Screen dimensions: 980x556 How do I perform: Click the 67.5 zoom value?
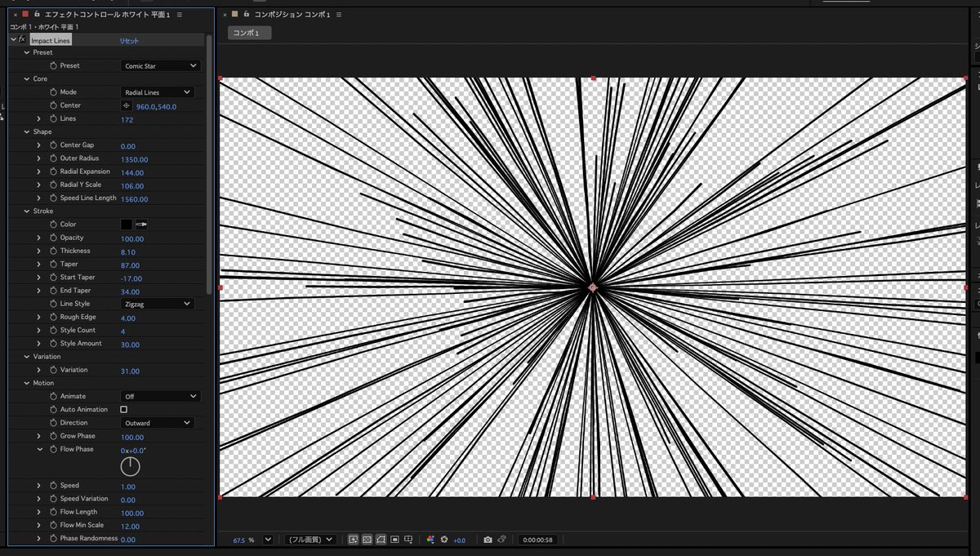point(239,540)
